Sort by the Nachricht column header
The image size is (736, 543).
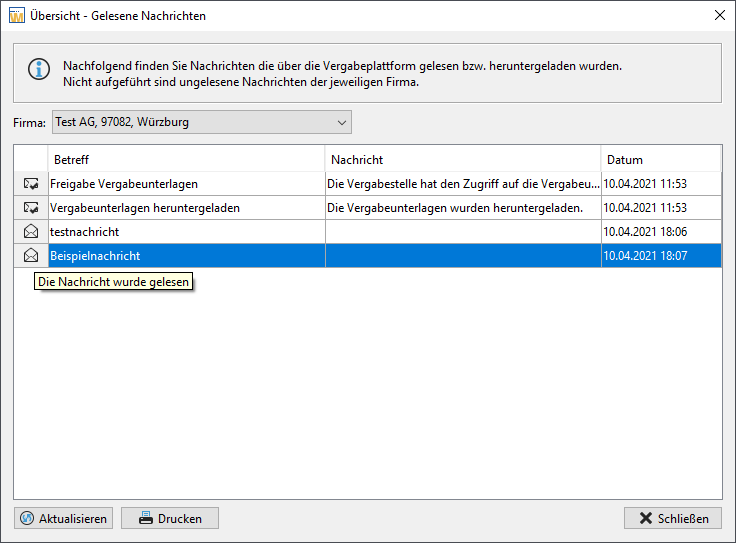pos(463,160)
